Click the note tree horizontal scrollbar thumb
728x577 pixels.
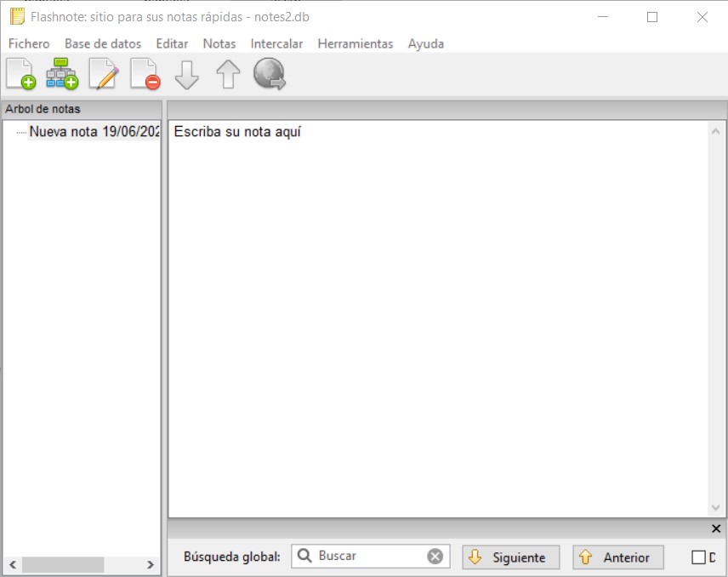[62, 564]
